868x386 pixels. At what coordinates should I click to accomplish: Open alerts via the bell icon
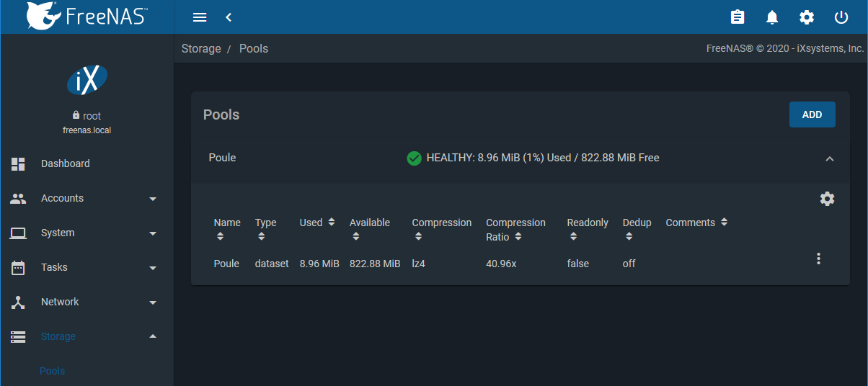(772, 17)
